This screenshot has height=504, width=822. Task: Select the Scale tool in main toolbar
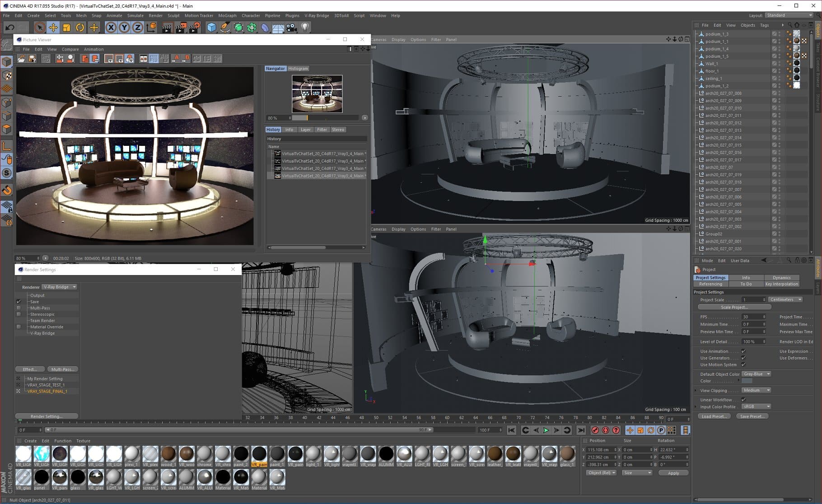[66, 28]
